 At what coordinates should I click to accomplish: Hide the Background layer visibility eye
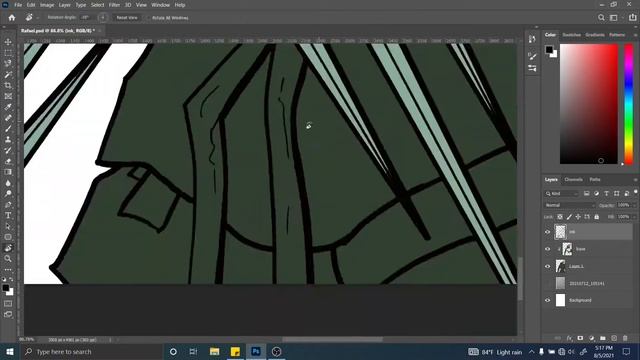[x=547, y=300]
